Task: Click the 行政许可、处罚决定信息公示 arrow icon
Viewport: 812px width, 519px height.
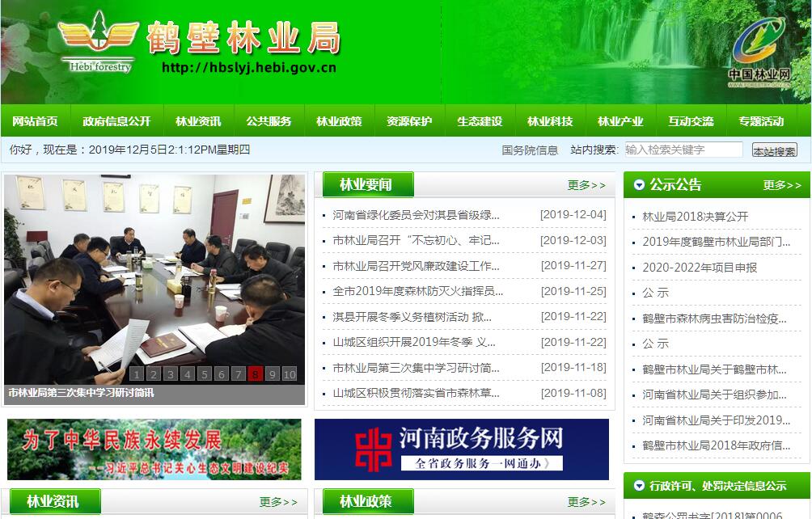Action: (639, 485)
